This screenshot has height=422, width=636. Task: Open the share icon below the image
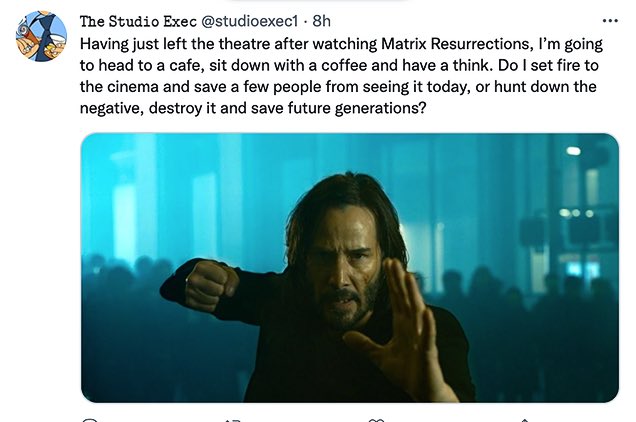tap(525, 419)
